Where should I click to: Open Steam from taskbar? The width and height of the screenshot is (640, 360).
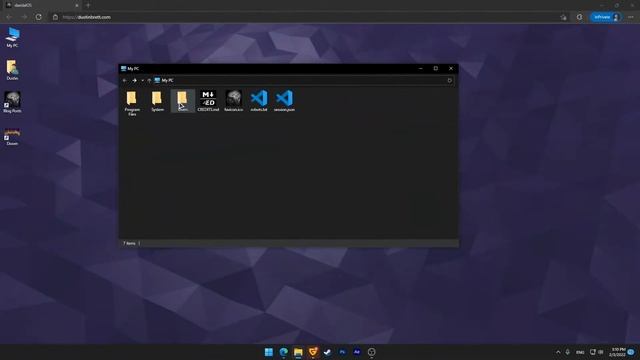pyautogui.click(x=327, y=352)
